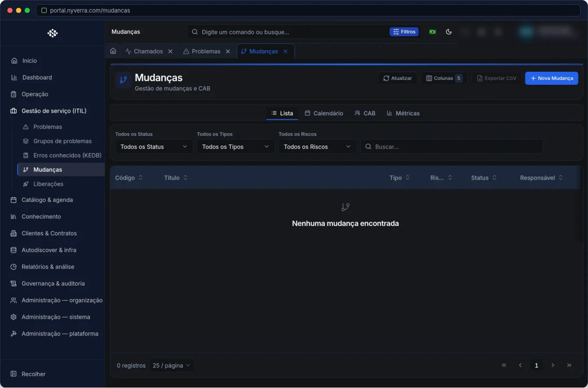Click the Exportar CSV button
The width and height of the screenshot is (588, 388).
(496, 78)
